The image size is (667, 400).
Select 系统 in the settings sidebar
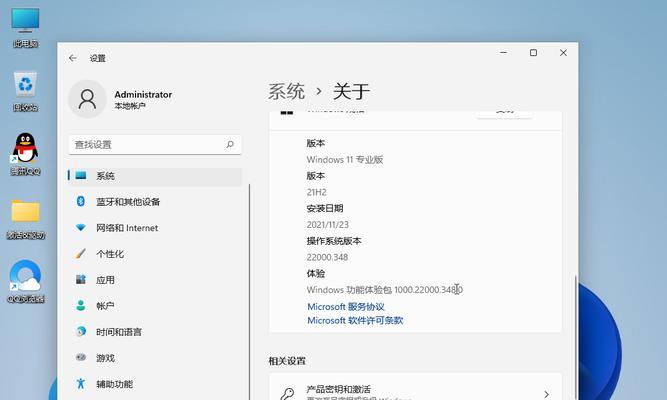click(x=154, y=176)
